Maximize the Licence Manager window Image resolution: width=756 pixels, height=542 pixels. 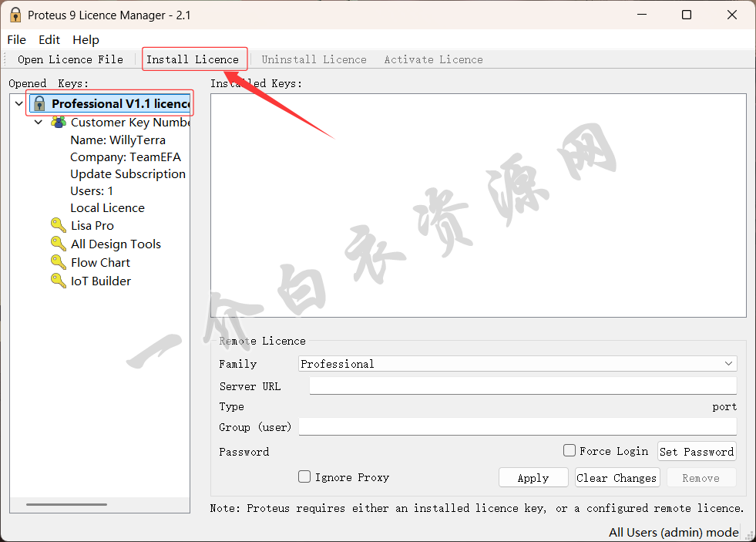pyautogui.click(x=687, y=15)
